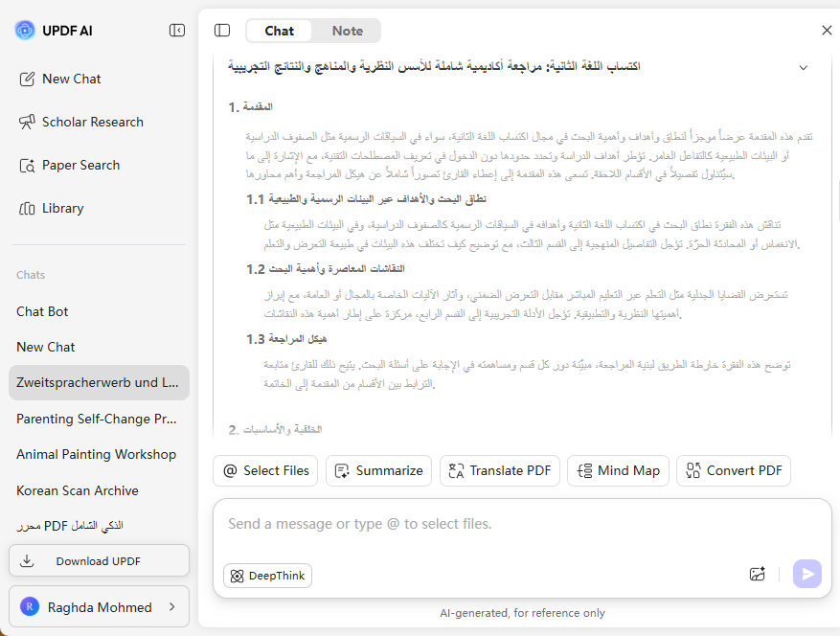Click the section 1.3 heading
This screenshot has height=636, width=840.
[286, 339]
